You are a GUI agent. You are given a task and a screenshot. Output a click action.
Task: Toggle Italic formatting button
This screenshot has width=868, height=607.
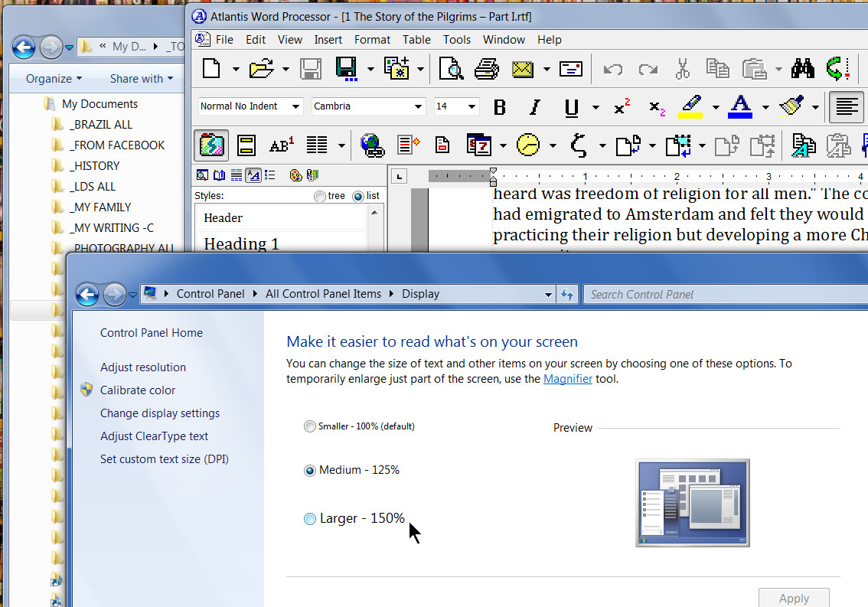click(535, 107)
